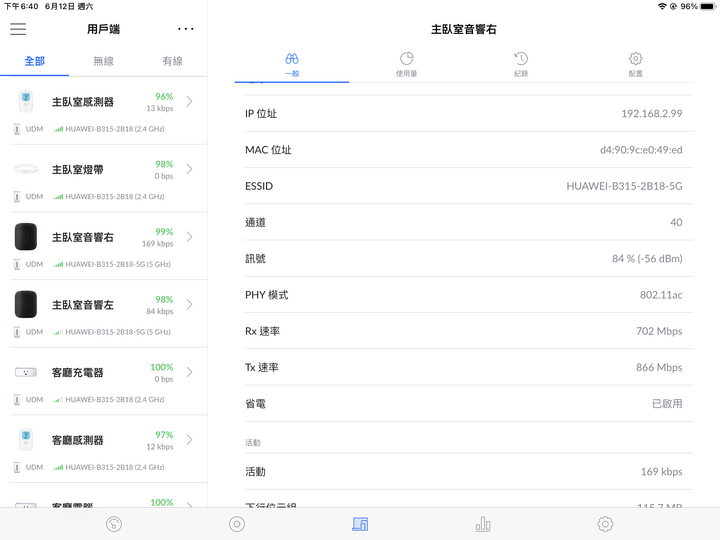Image resolution: width=720 pixels, height=540 pixels.
Task: Tap the PHY 模式 value 802.11ac
Action: (x=661, y=295)
